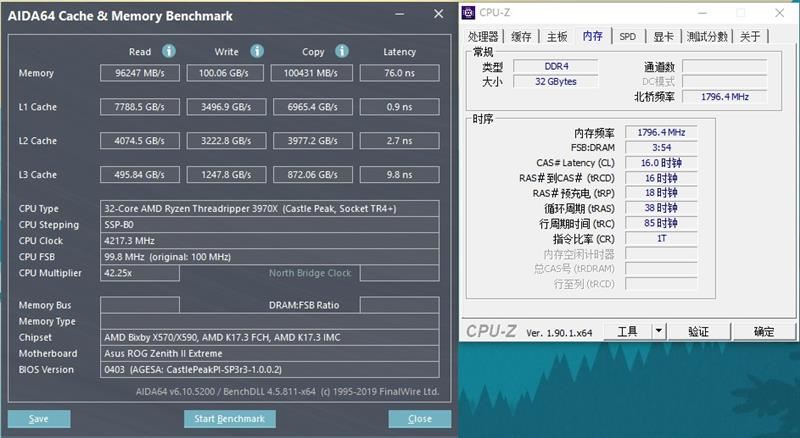This screenshot has height=438, width=800.
Task: Click BIOS Version field 0403
Action: pos(269,370)
